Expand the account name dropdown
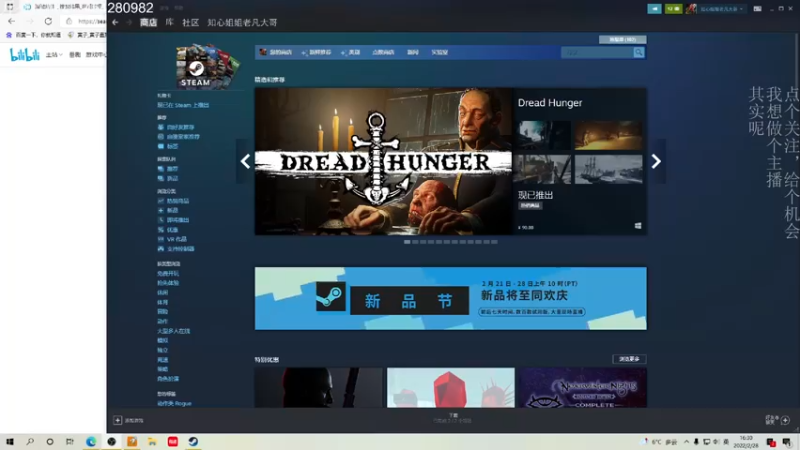Image resolution: width=800 pixels, height=450 pixels. pyautogui.click(x=721, y=9)
